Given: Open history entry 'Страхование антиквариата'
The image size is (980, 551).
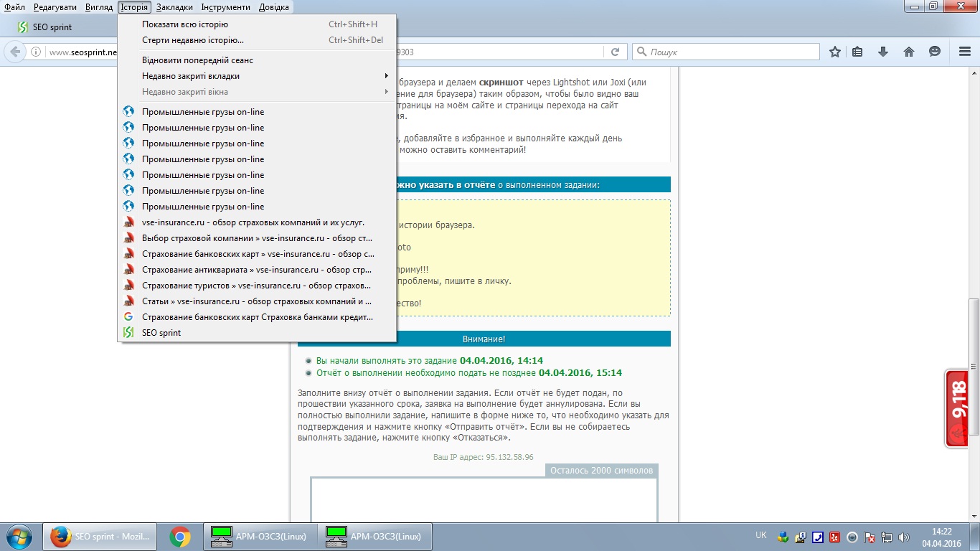Looking at the screenshot, I should [x=258, y=270].
